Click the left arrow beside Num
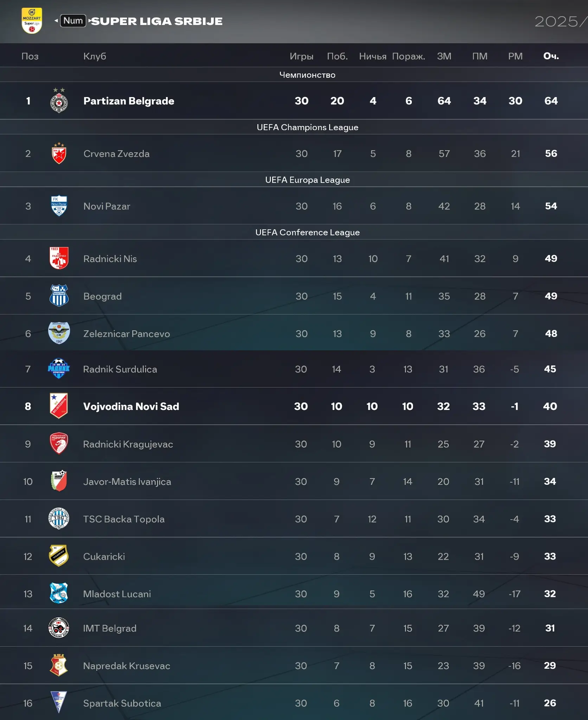 point(56,21)
